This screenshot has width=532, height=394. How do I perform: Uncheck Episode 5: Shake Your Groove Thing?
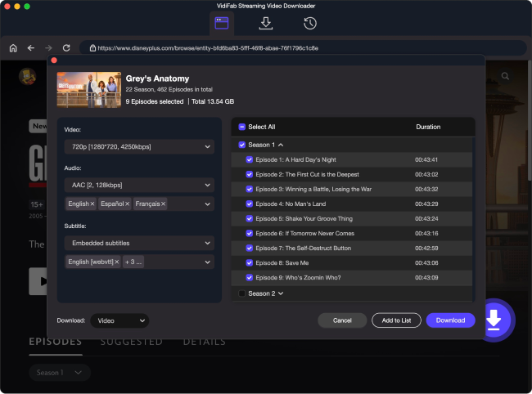(250, 218)
